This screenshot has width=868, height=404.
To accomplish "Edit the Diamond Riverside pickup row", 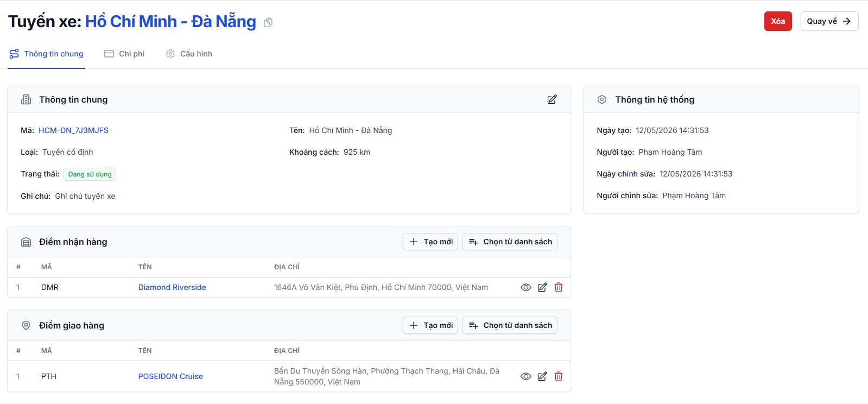I will [x=542, y=287].
